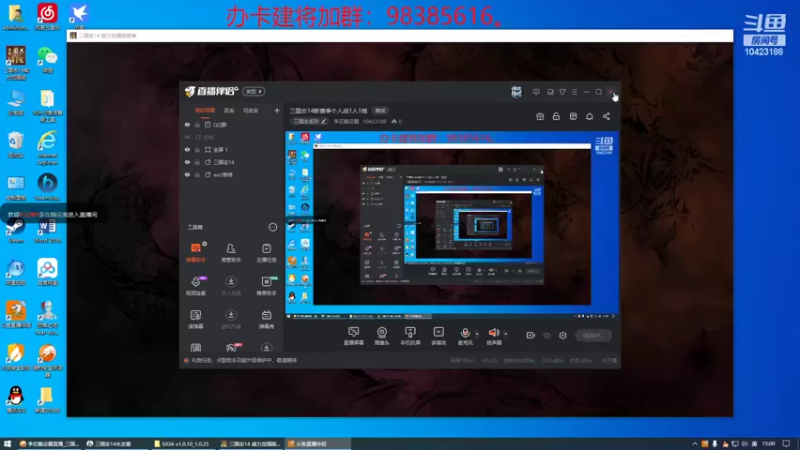Switch to the first scene tab
The width and height of the screenshot is (800, 450).
pos(205,110)
